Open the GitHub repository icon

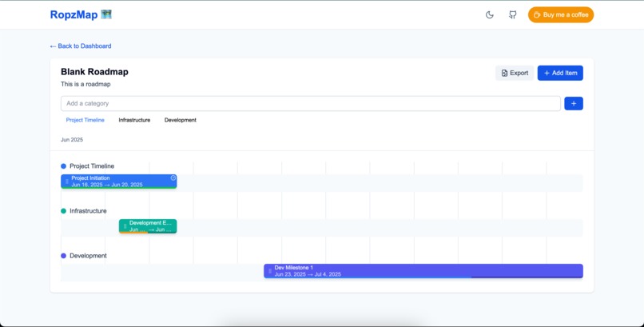513,14
